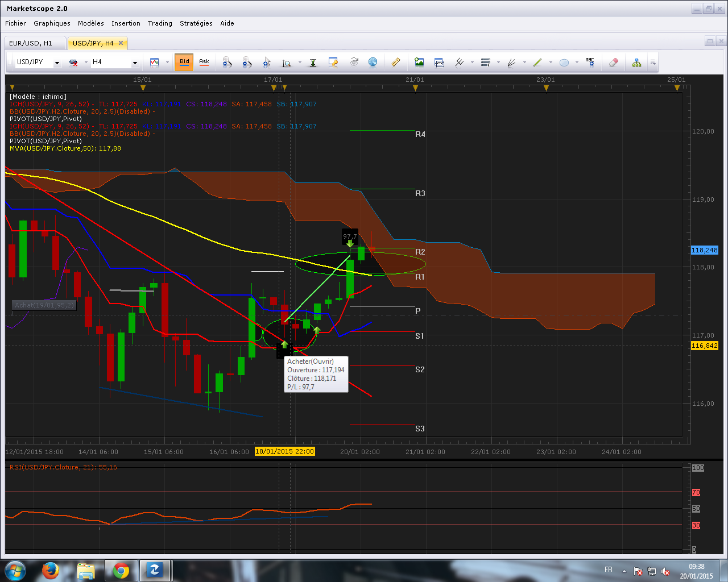The image size is (728, 582).
Task: Click the zoom in magnifier icon
Action: tap(227, 62)
